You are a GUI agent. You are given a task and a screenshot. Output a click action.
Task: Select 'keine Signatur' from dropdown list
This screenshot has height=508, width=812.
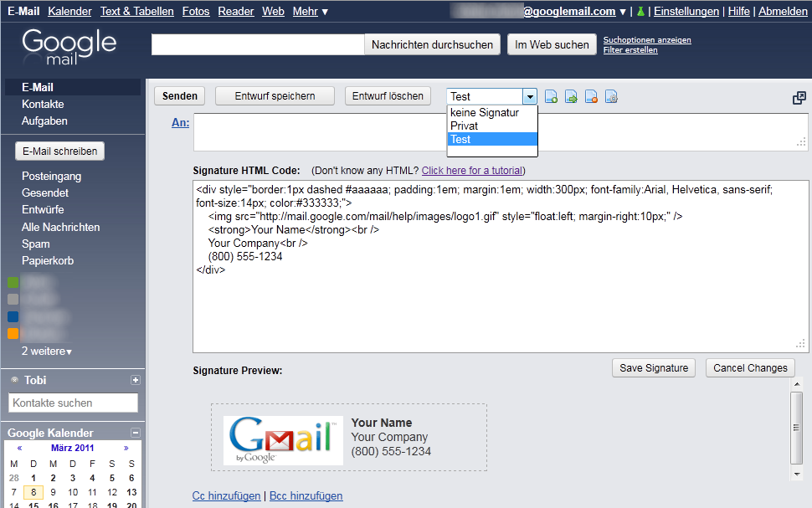click(x=492, y=112)
